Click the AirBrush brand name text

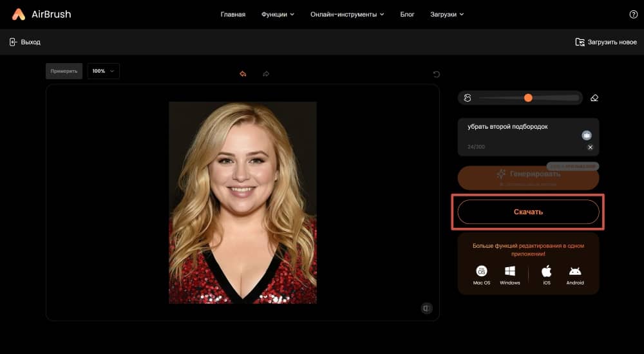[x=52, y=14]
